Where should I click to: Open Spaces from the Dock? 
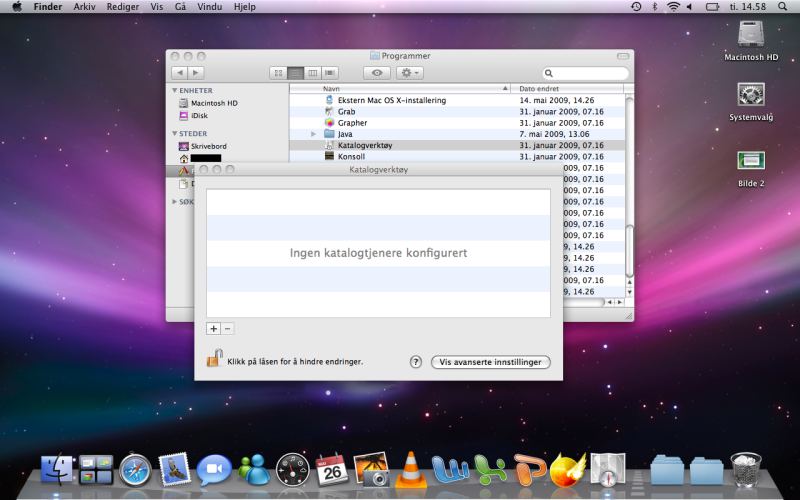[96, 470]
